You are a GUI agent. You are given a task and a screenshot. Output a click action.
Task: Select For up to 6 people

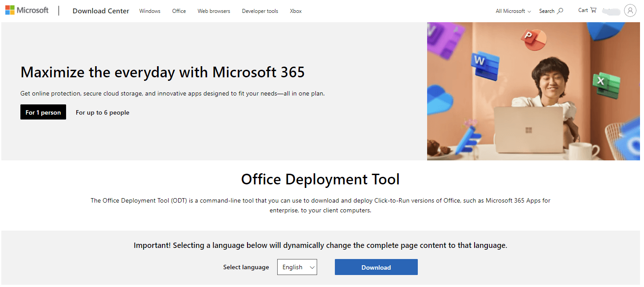102,112
